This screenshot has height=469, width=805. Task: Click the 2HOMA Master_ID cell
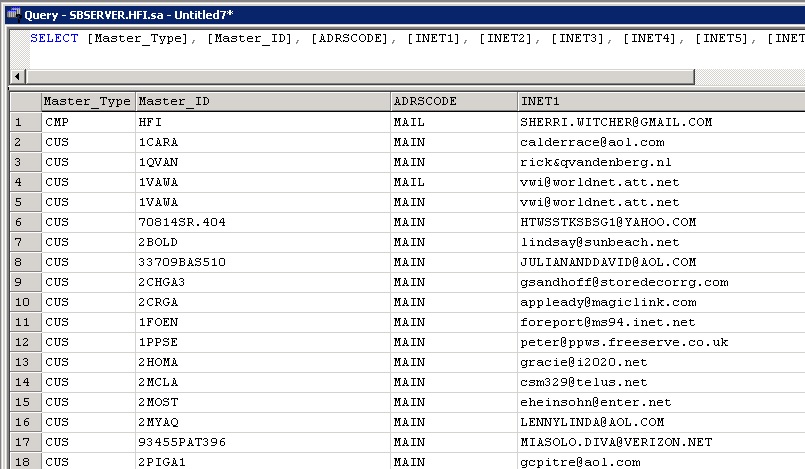[263, 362]
